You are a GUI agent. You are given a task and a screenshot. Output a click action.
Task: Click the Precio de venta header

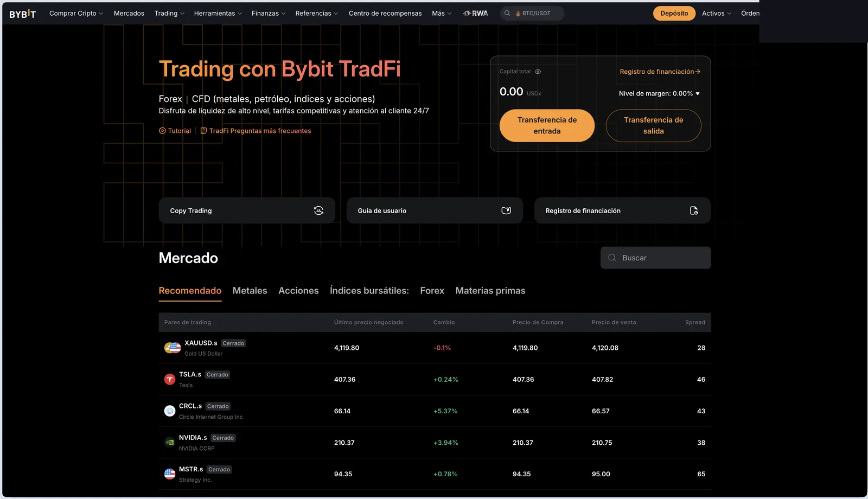click(x=614, y=322)
